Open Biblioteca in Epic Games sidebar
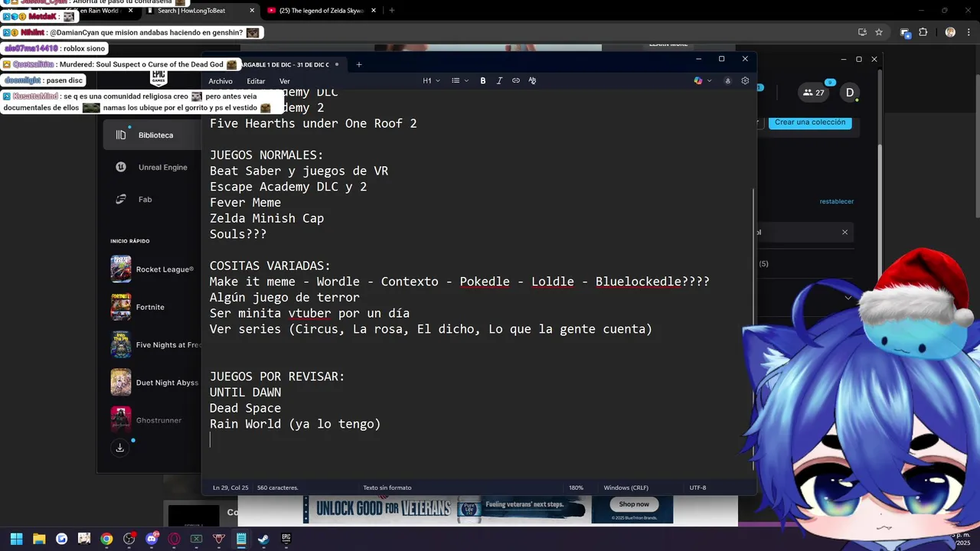Viewport: 980px width, 551px height. click(x=152, y=135)
